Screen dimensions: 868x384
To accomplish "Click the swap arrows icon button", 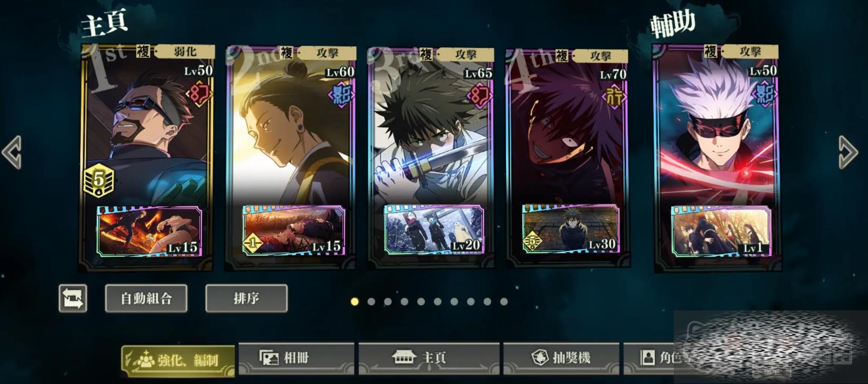I will coord(73,298).
